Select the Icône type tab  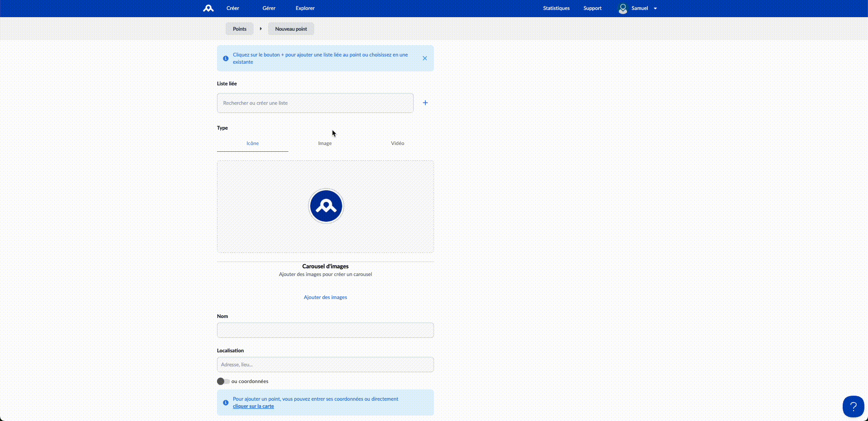[253, 143]
